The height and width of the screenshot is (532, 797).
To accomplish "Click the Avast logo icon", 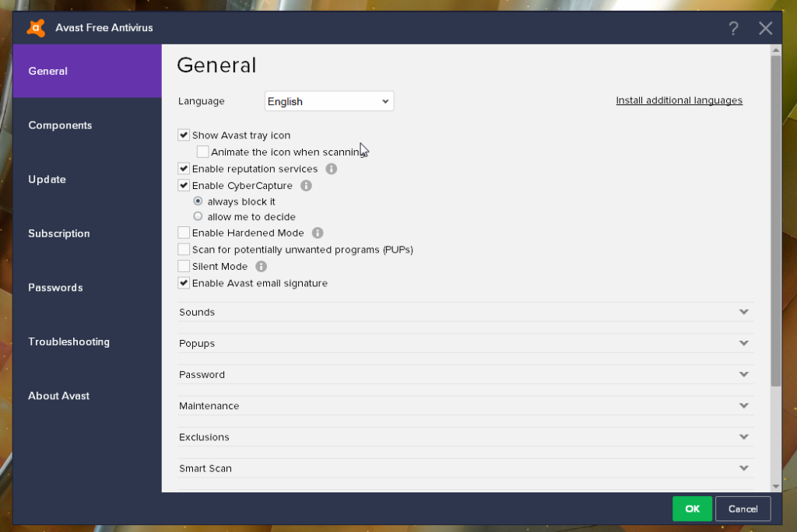I will click(36, 28).
